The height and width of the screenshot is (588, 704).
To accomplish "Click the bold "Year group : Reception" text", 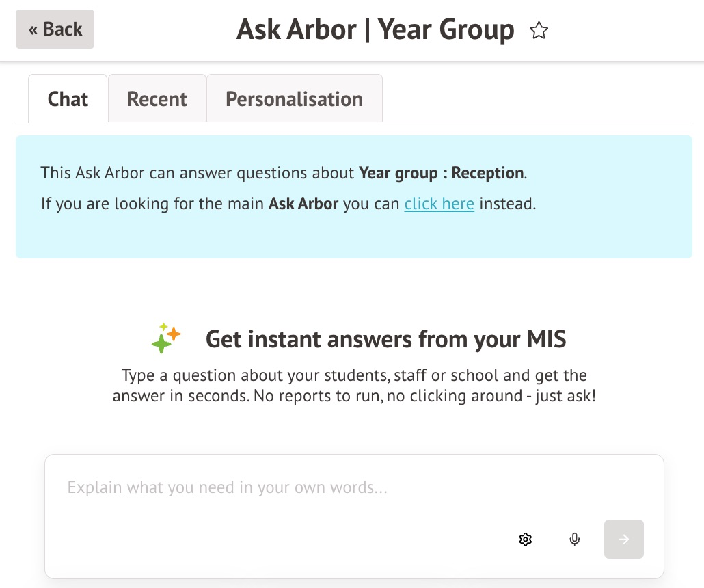I will [x=441, y=173].
